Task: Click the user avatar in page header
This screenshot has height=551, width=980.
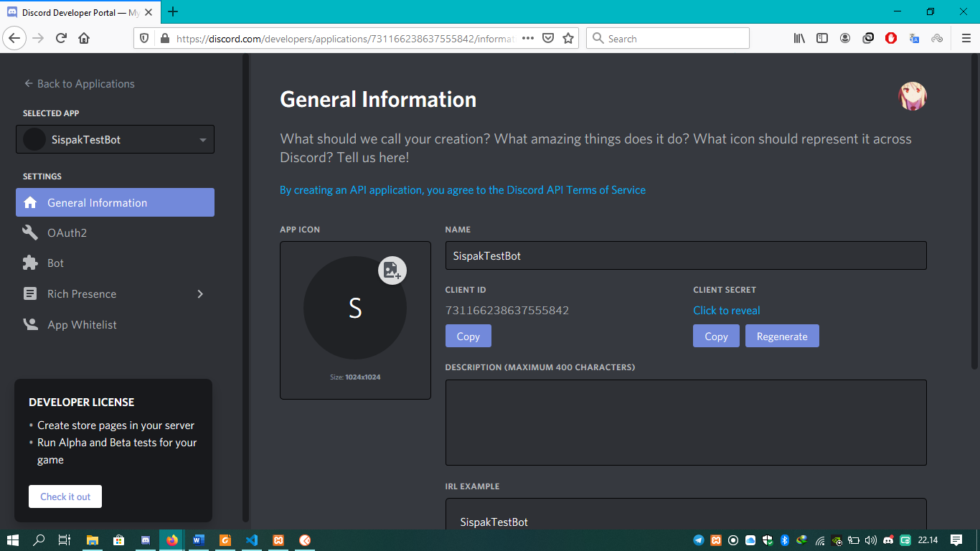Action: pos(913,96)
